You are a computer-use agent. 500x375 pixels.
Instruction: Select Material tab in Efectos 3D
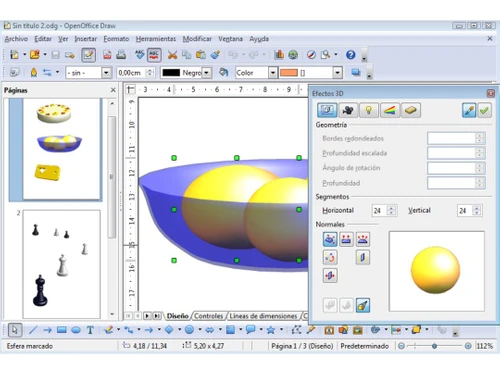[411, 110]
